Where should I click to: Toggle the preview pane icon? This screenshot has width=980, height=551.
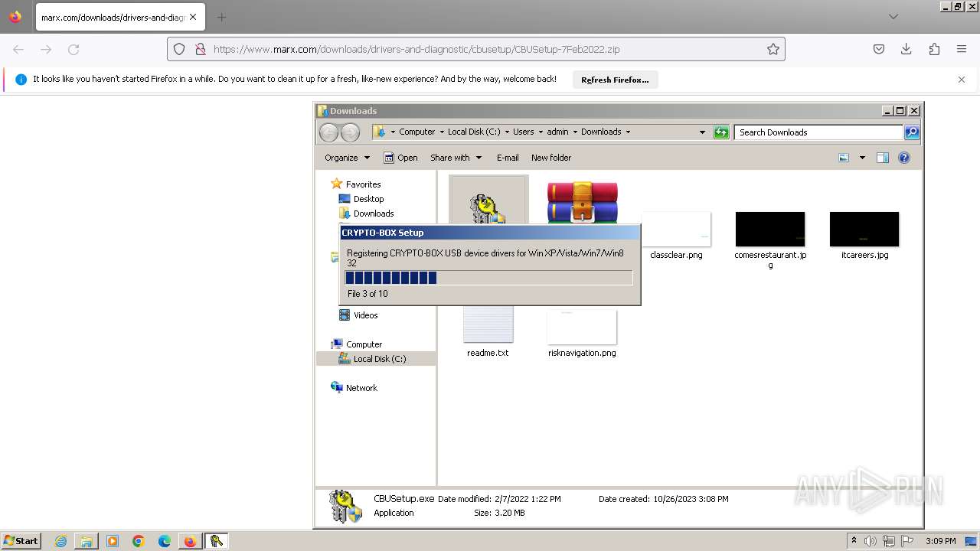(x=883, y=158)
